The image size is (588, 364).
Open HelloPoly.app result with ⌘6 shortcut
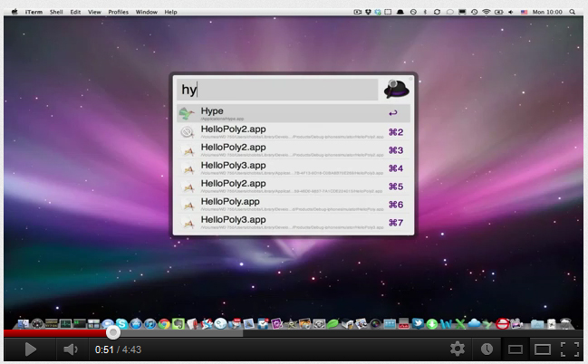pos(294,204)
